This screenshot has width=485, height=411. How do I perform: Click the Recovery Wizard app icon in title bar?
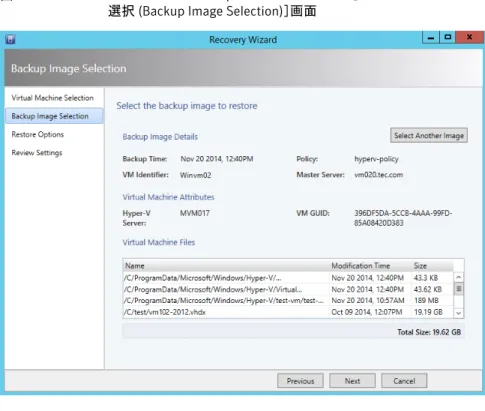pos(10,39)
